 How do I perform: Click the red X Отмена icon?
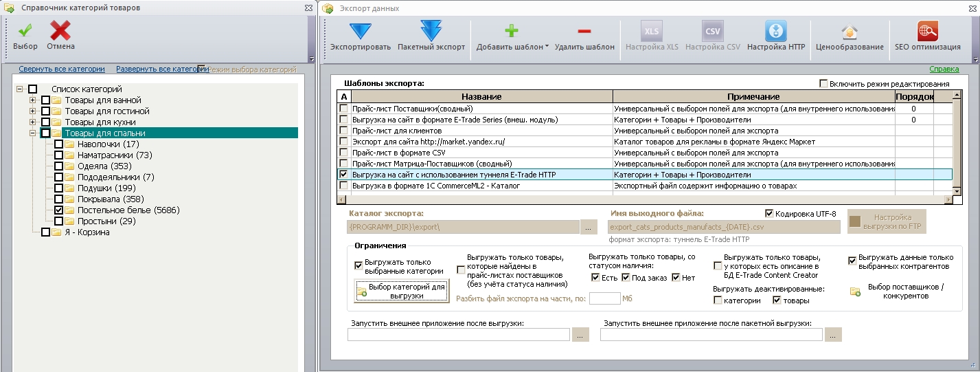pyautogui.click(x=60, y=30)
